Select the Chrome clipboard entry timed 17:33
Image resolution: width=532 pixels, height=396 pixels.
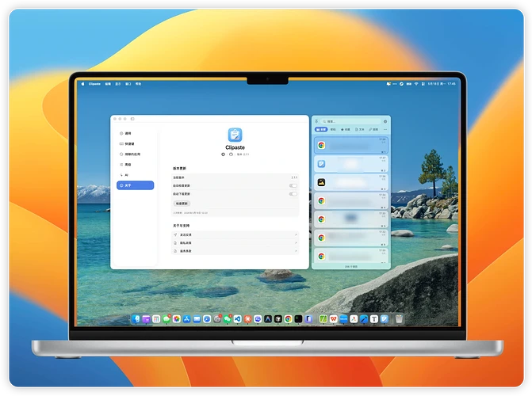(x=350, y=219)
